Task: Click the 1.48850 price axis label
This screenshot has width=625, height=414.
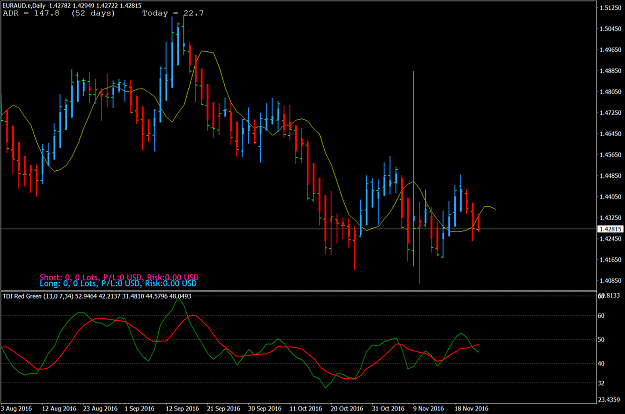Action: point(610,71)
